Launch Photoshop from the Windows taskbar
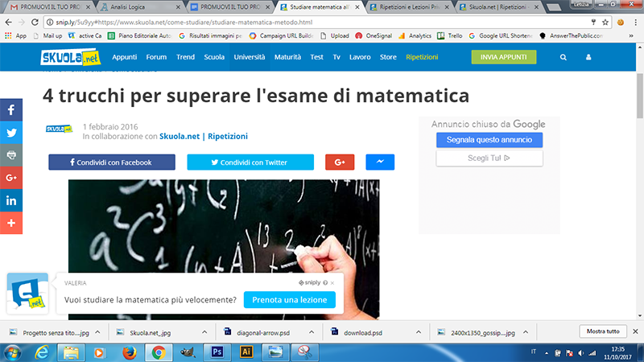The height and width of the screenshot is (362, 644). [217, 351]
